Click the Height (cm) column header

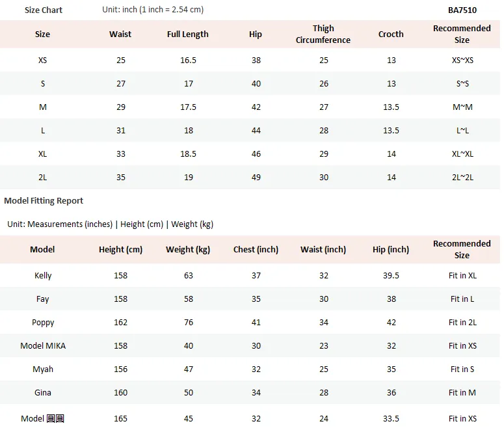coord(120,250)
